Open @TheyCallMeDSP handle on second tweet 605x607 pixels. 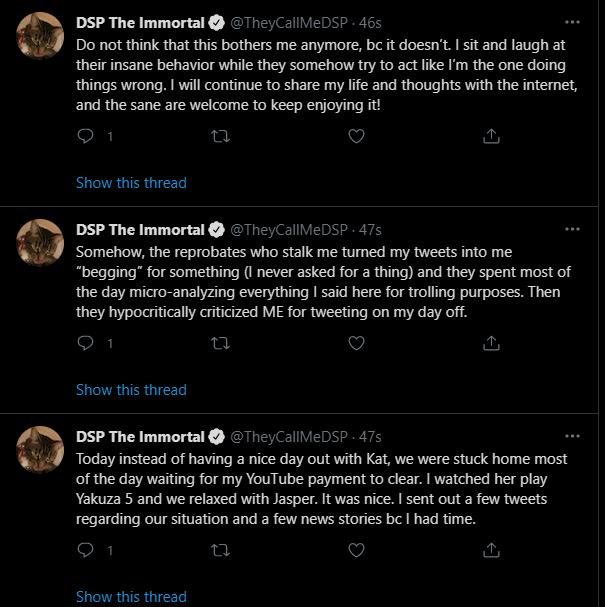coord(289,230)
